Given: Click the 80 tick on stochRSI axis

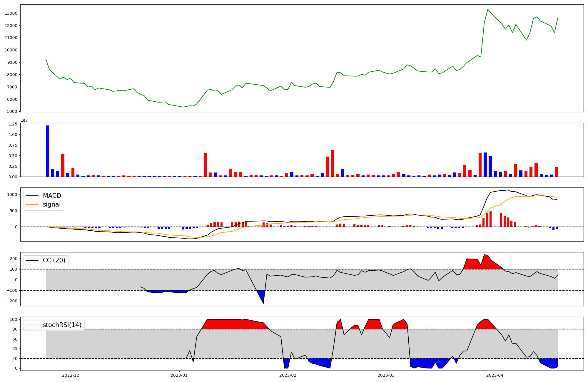Looking at the screenshot, I should [x=15, y=329].
